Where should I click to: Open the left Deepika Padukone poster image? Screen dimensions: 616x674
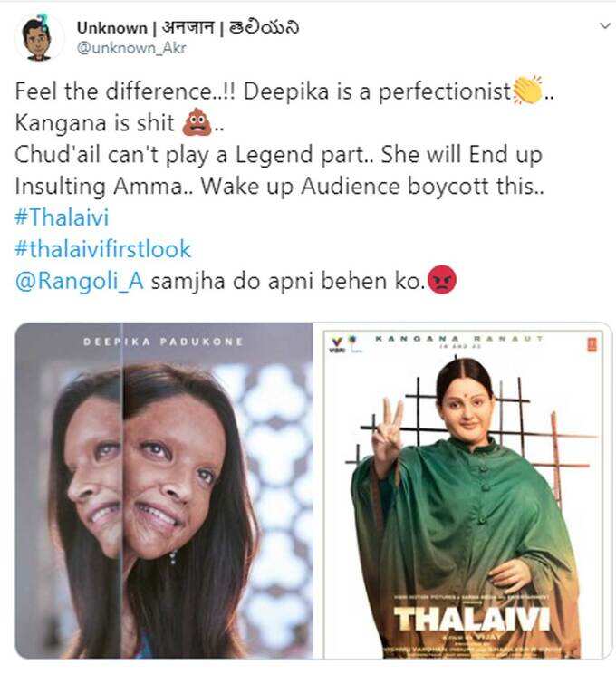pyautogui.click(x=164, y=490)
